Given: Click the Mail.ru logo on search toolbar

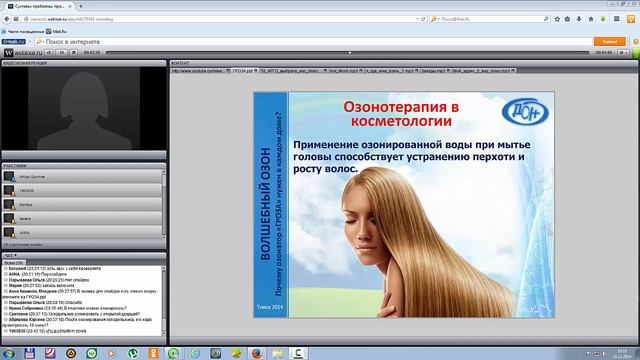Looking at the screenshot, I should point(13,42).
